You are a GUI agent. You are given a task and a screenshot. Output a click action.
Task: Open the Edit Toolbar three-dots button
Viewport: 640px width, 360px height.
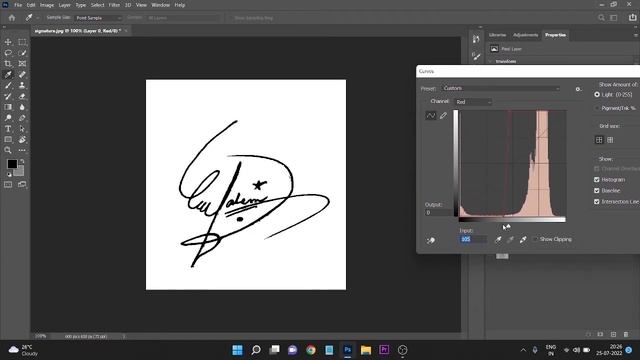22,150
